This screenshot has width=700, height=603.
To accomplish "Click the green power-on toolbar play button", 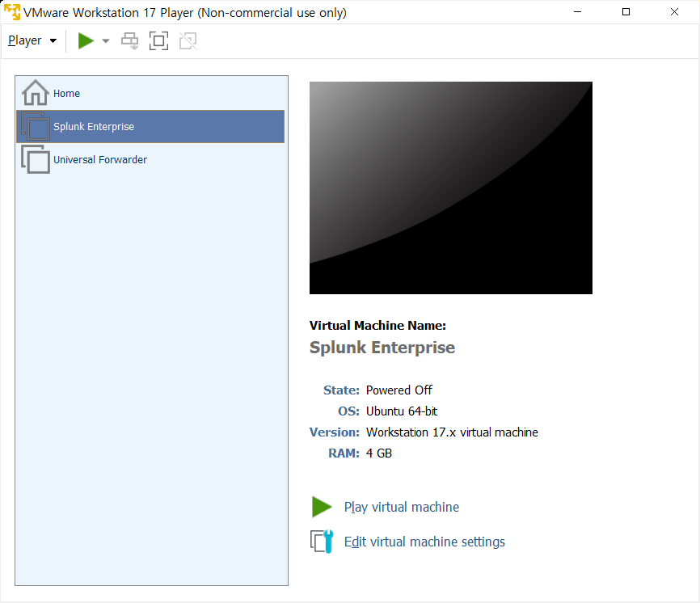I will (x=86, y=40).
